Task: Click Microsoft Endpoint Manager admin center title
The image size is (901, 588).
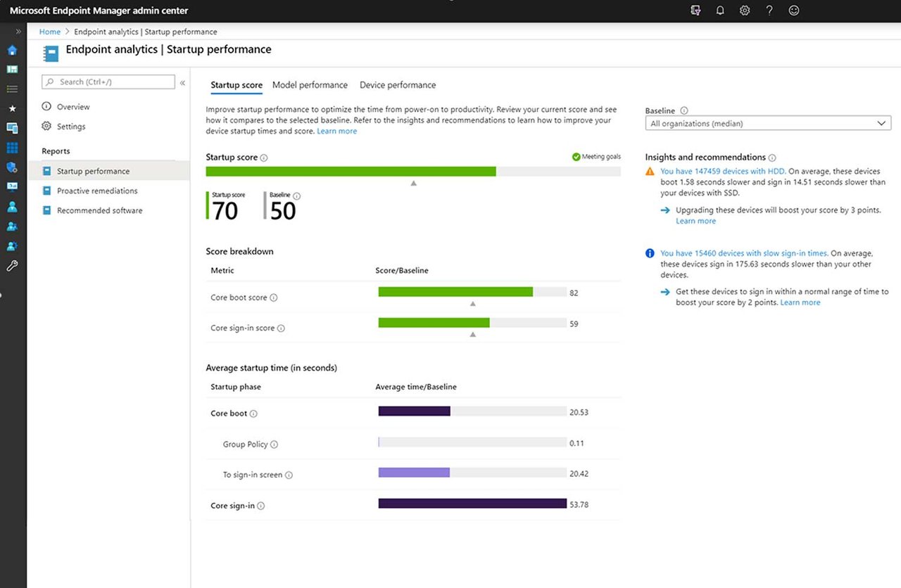Action: (99, 11)
